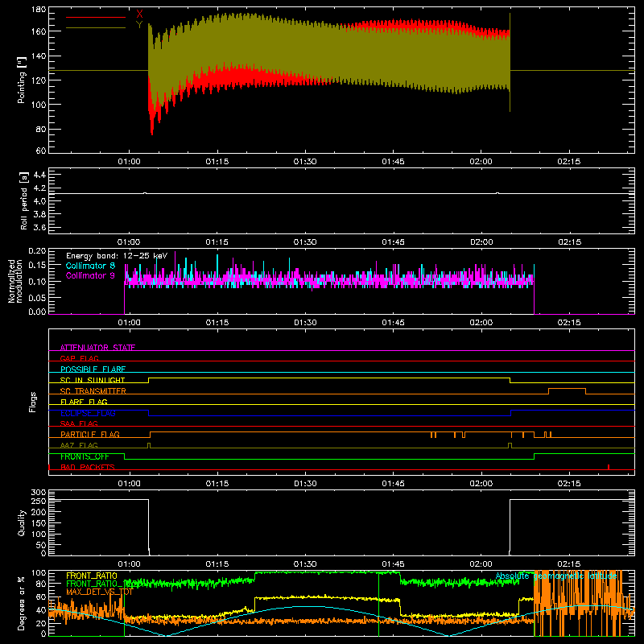The width and height of the screenshot is (644, 644).
Task: Click the cyan 'Collimator 8' legend label
Action: pos(90,266)
